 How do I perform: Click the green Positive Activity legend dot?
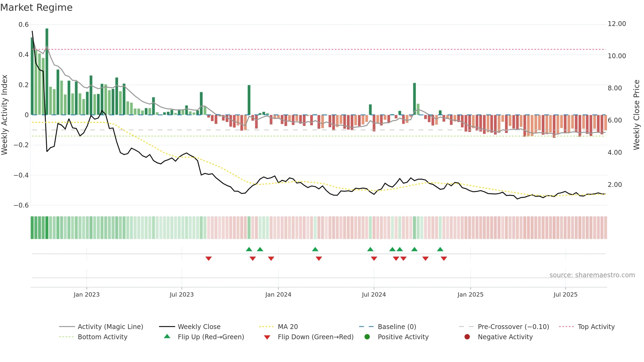tap(367, 337)
